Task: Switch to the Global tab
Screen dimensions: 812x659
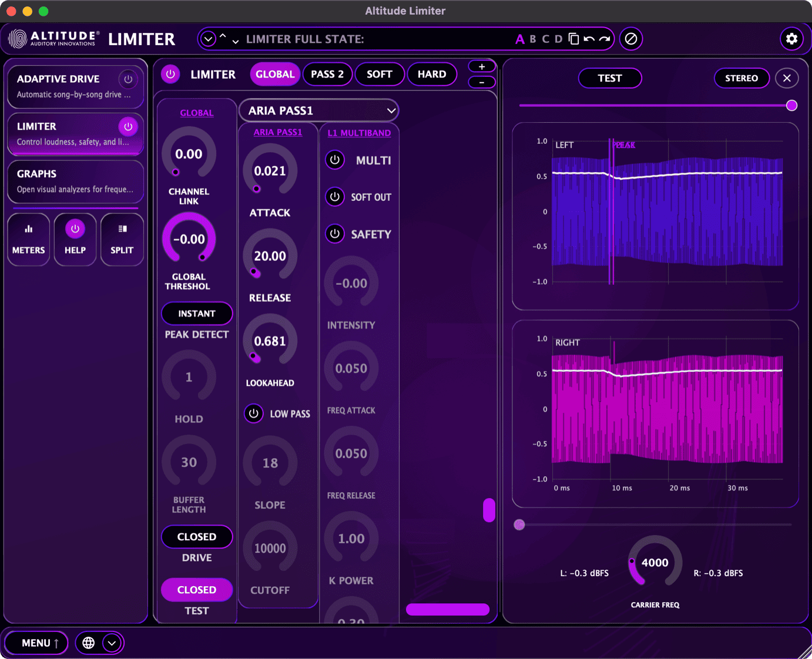Action: pyautogui.click(x=275, y=74)
